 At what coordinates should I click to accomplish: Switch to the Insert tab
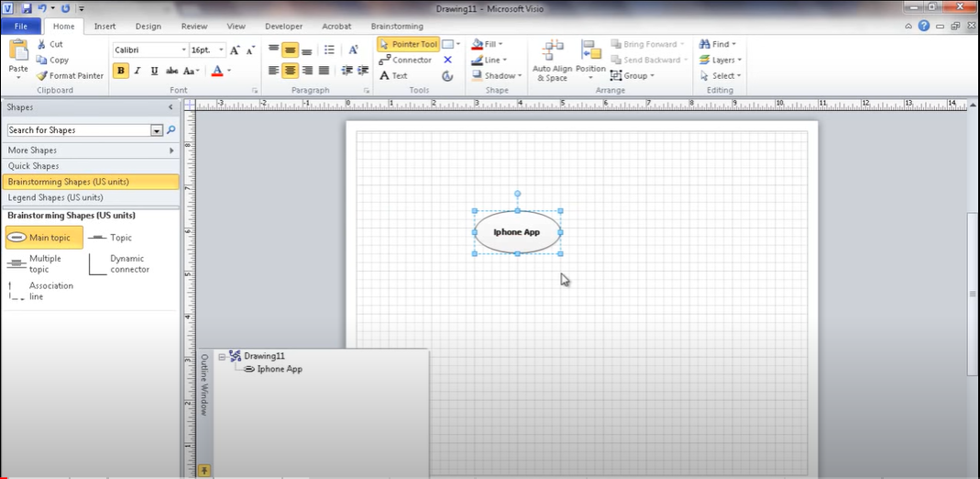[105, 27]
